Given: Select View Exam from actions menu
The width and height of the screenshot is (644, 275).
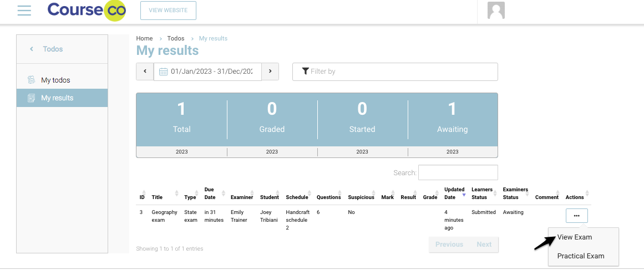Looking at the screenshot, I should click(575, 237).
